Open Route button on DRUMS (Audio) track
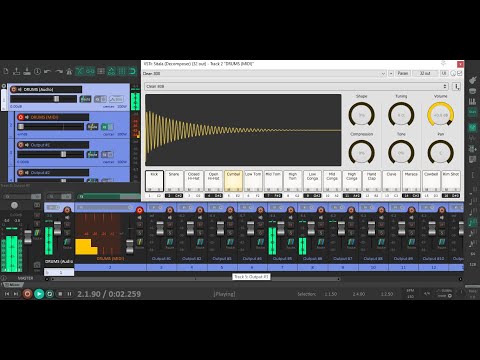Screen dimensions: 480x360 coord(85,99)
